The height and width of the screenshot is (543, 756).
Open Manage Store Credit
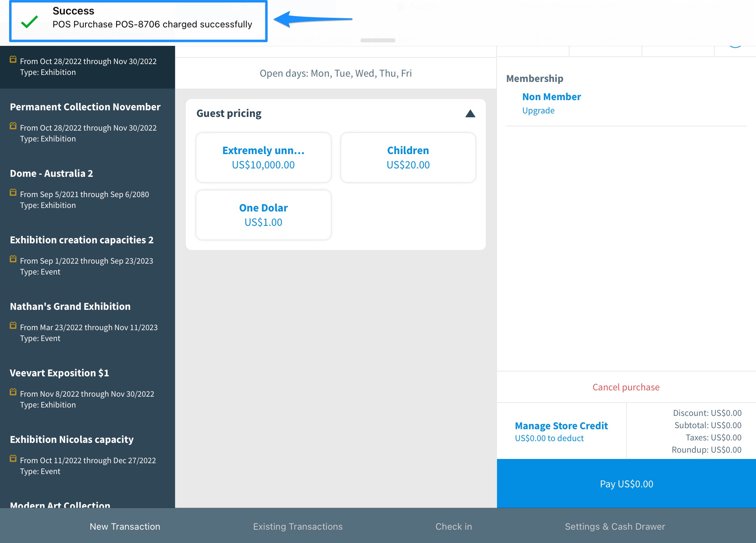point(561,426)
